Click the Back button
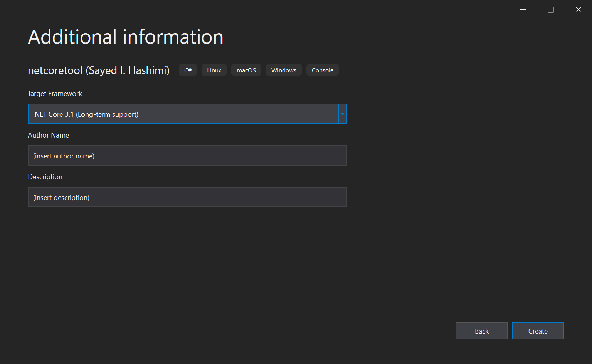Image resolution: width=592 pixels, height=364 pixels. click(481, 331)
